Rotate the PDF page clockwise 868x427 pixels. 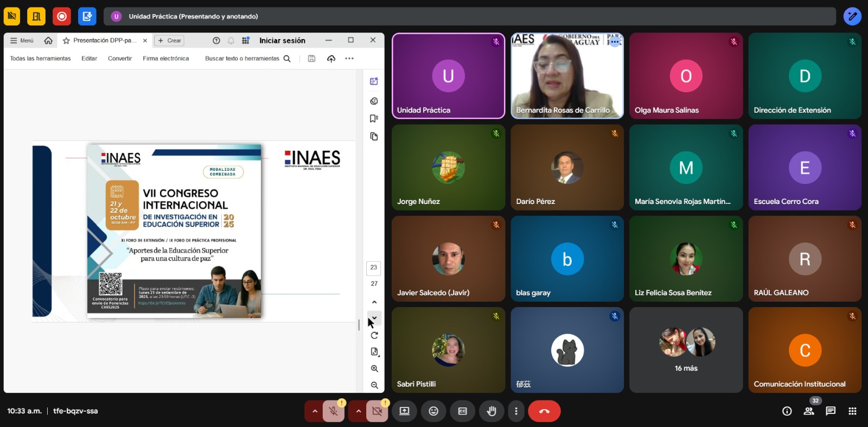coord(374,335)
